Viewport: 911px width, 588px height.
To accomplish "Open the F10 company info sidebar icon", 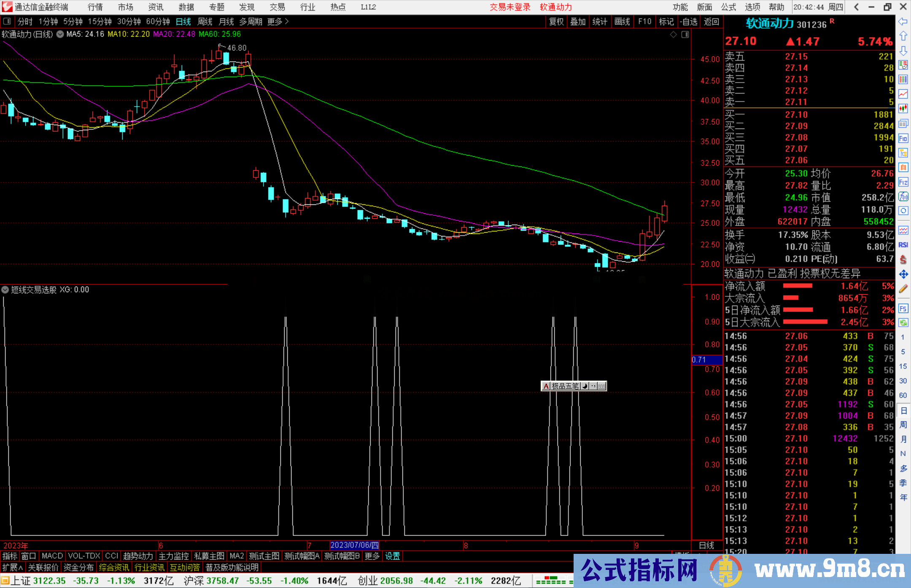I will click(903, 138).
